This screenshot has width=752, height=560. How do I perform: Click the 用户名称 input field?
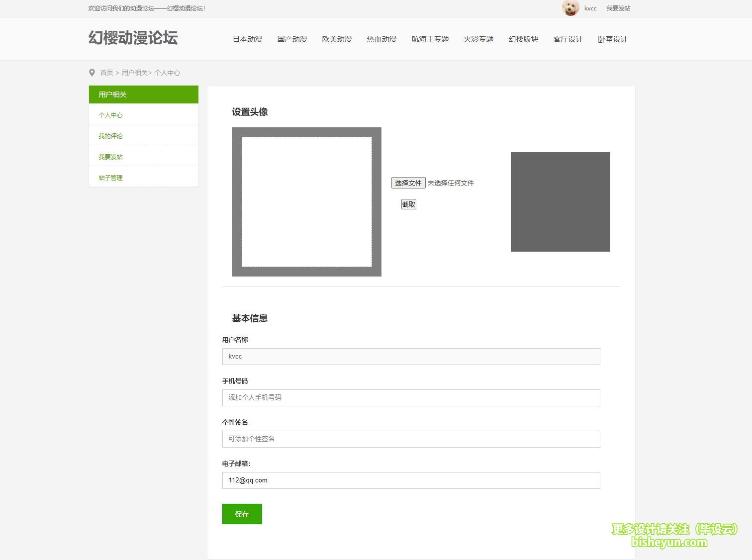(411, 357)
